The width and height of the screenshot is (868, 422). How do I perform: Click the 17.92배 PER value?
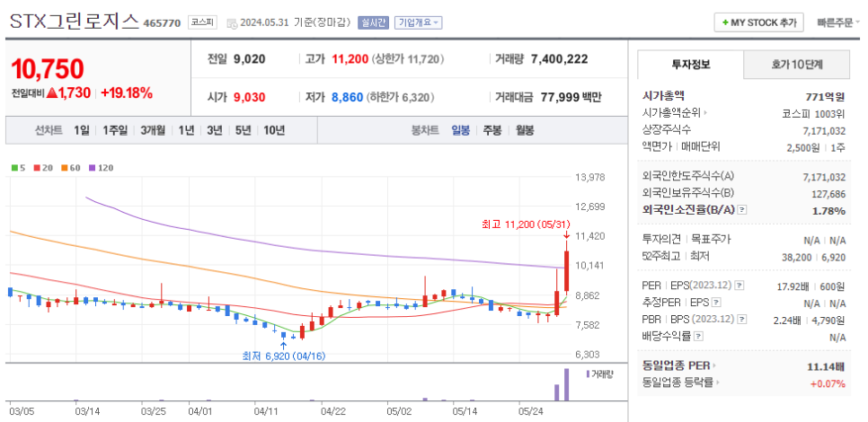[x=793, y=286]
